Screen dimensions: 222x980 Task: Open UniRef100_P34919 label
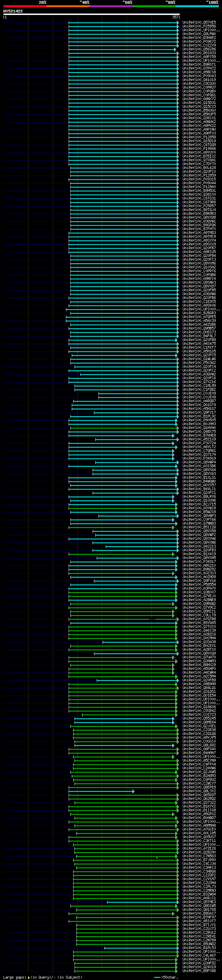(x=199, y=458)
